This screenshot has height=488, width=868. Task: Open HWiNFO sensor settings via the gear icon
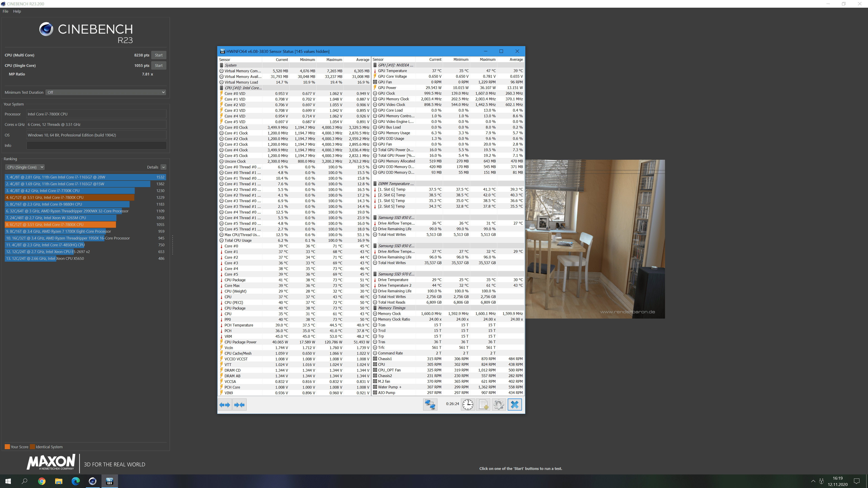[499, 404]
